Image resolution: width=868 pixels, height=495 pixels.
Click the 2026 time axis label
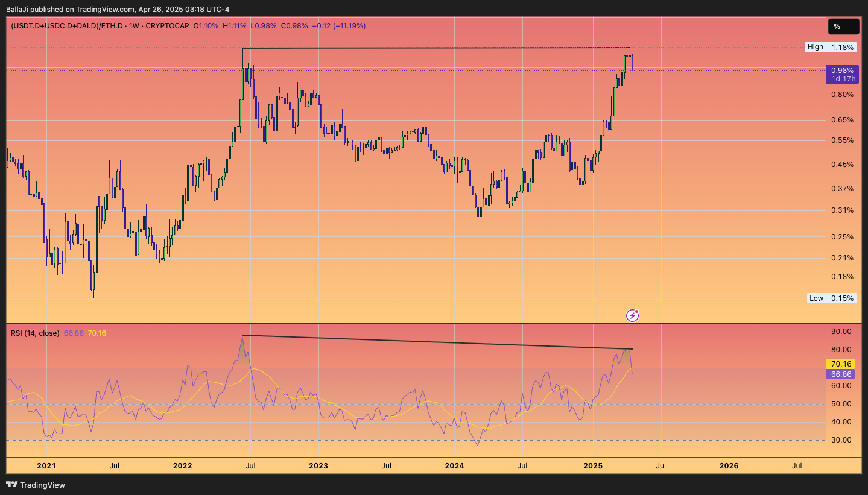click(729, 466)
